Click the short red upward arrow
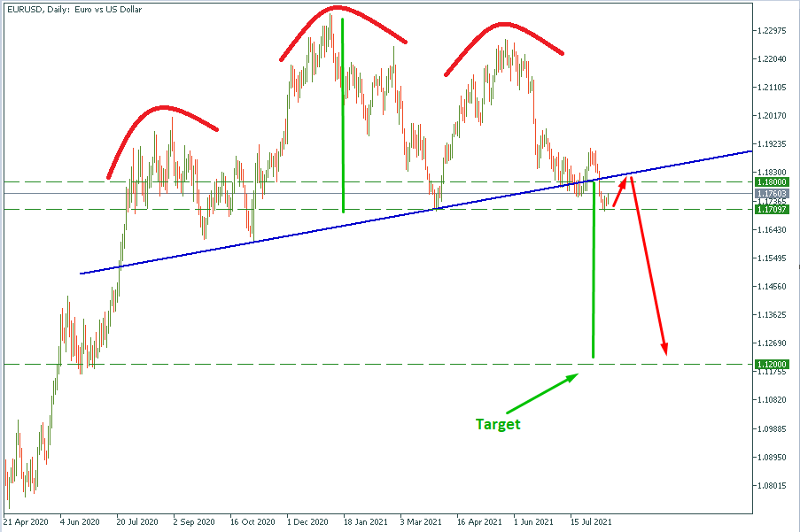Viewport: 800px width, 532px height. 621,191
